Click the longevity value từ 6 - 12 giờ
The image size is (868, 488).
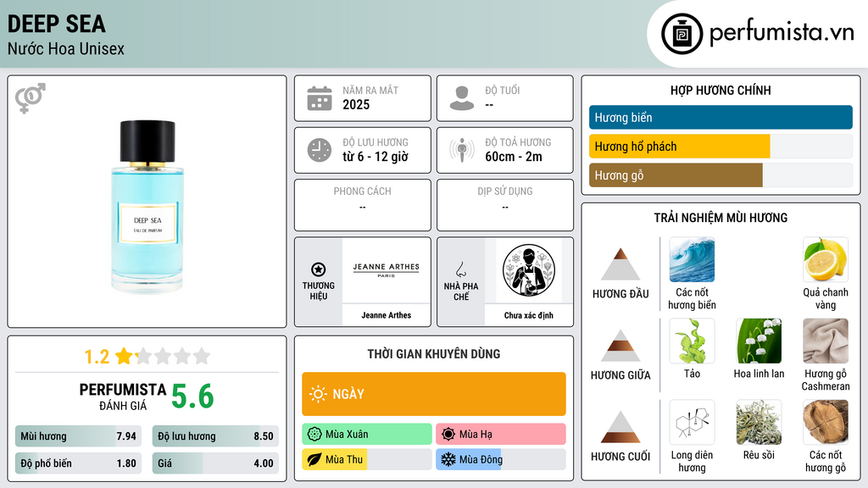point(376,157)
